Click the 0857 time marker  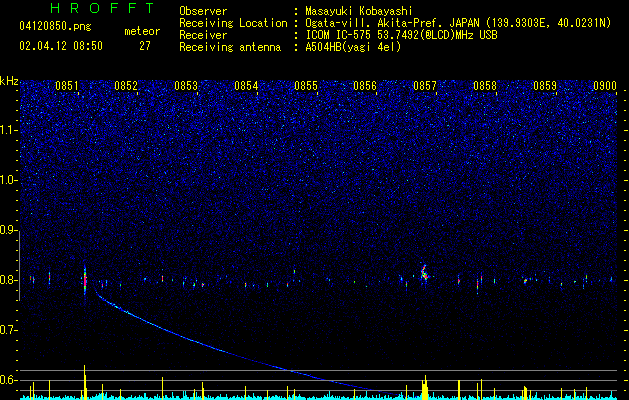[425, 86]
